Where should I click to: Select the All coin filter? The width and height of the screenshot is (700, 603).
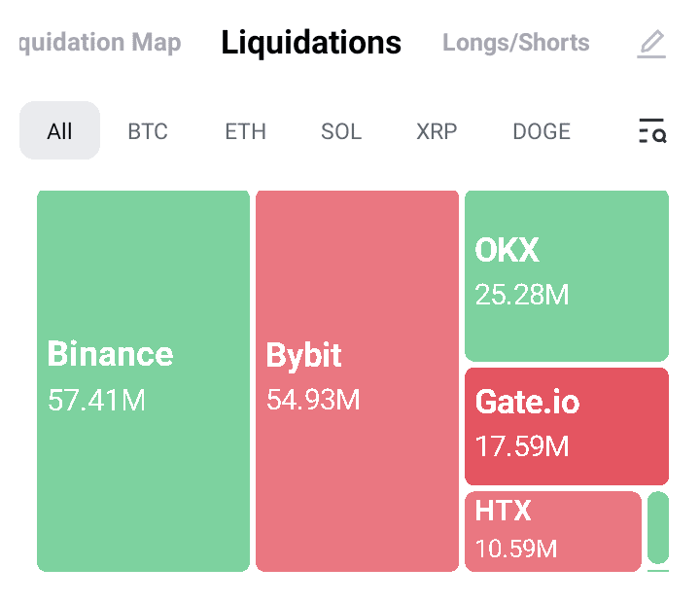click(59, 130)
